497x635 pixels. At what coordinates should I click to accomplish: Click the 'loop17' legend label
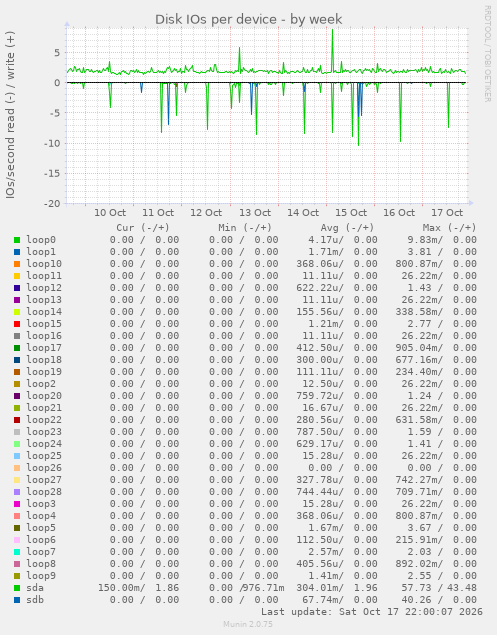pyautogui.click(x=44, y=348)
